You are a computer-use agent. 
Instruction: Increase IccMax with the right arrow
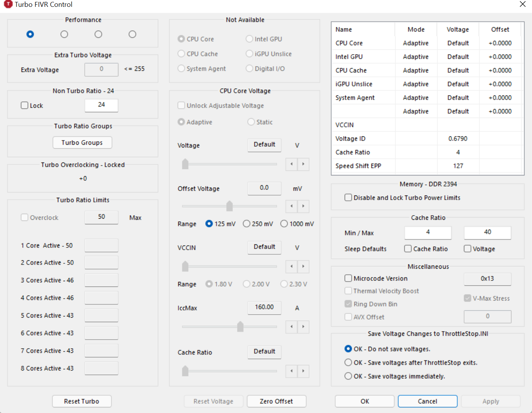pos(303,327)
